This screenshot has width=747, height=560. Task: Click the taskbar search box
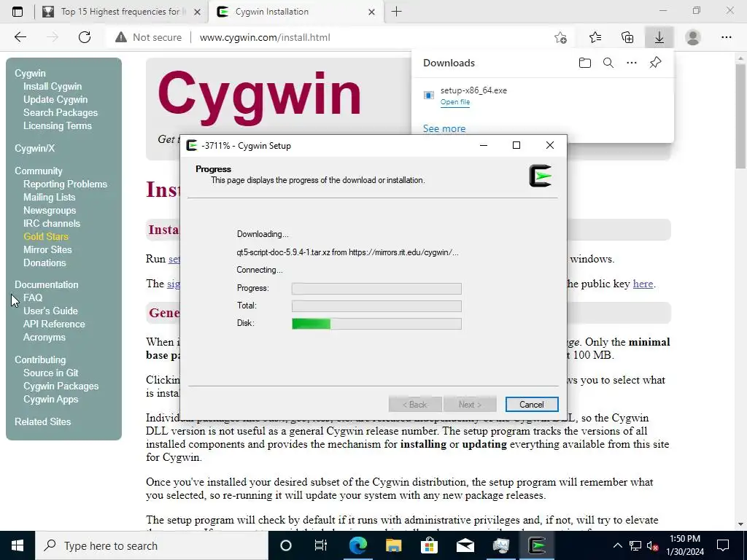coord(152,545)
